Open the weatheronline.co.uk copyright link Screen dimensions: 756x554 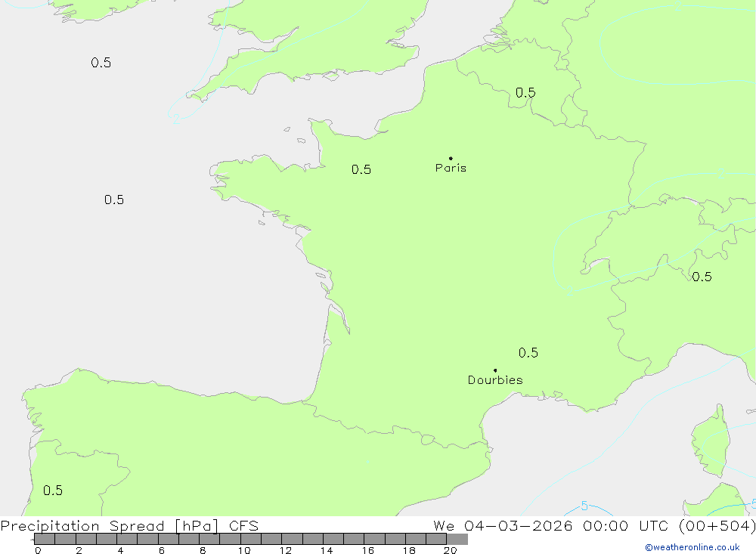point(692,547)
